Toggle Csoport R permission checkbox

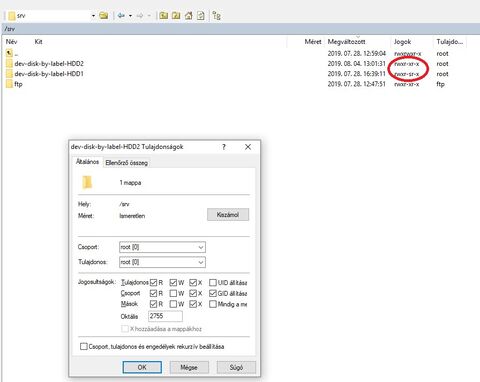[x=153, y=293]
